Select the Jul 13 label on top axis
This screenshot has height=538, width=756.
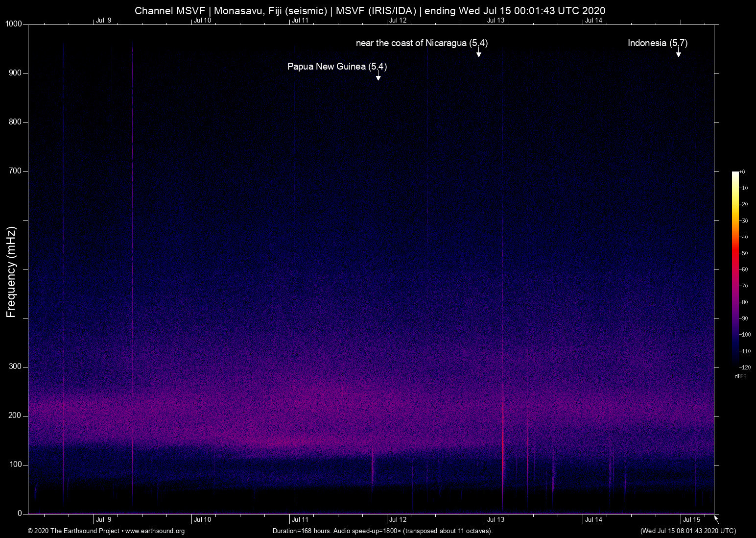pyautogui.click(x=496, y=20)
